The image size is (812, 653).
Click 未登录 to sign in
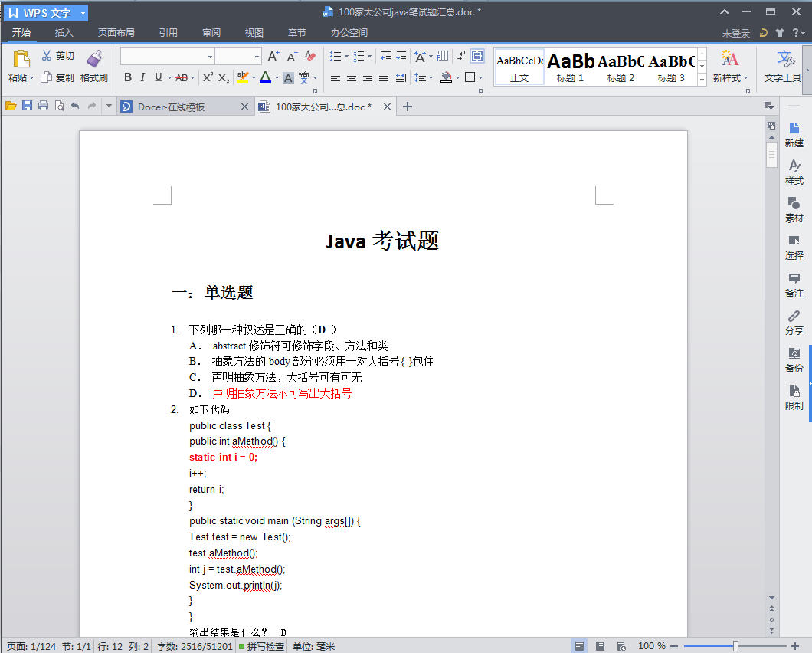pyautogui.click(x=735, y=33)
